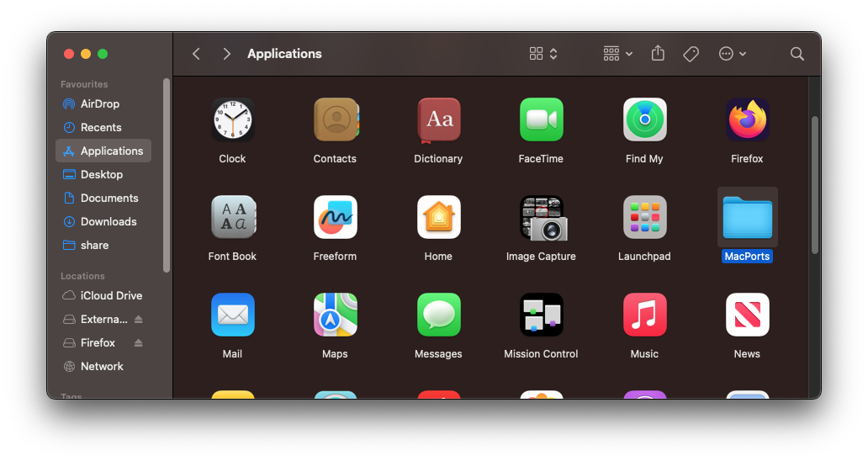Click the Share toolbar button
Viewport: 868px width, 461px height.
pos(658,54)
